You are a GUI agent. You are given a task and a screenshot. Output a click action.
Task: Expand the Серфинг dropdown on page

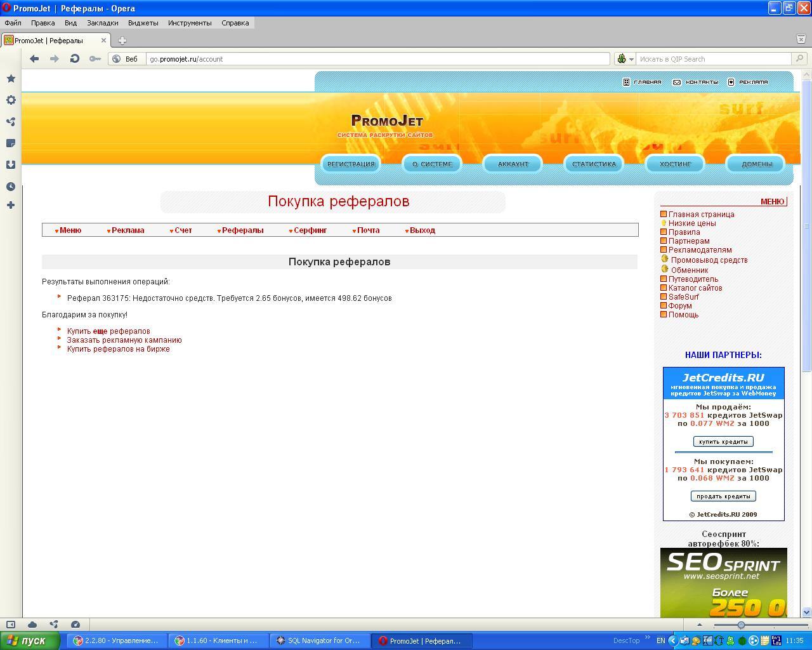click(x=308, y=230)
